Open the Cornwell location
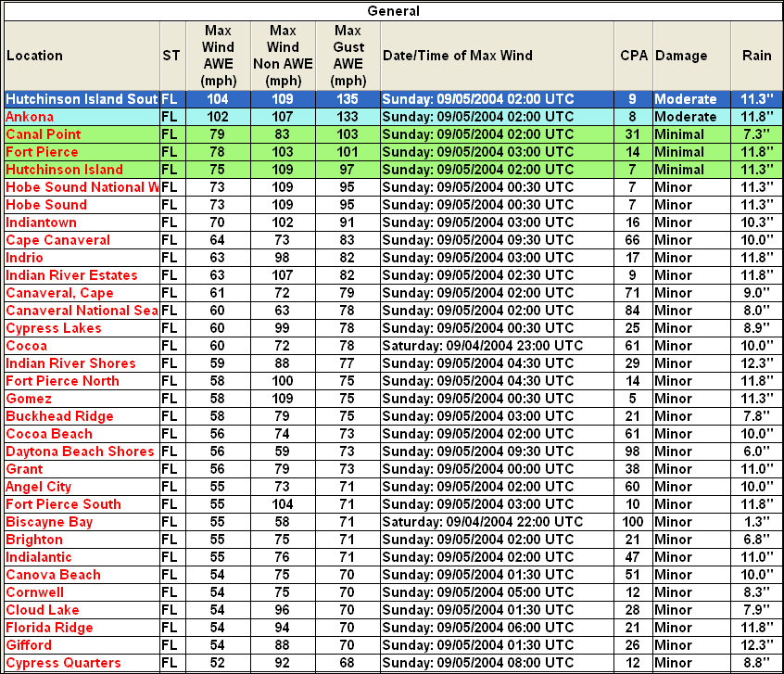Screen dimensions: 784x674 34,592
